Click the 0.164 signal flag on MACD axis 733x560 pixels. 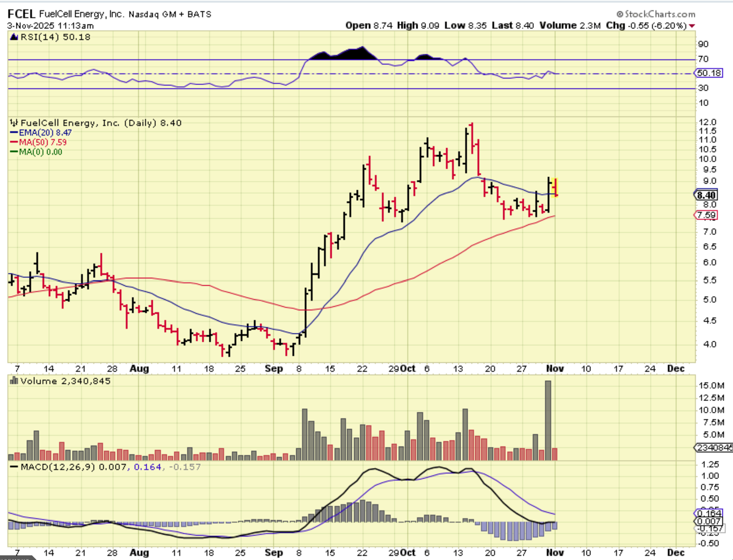(x=709, y=513)
